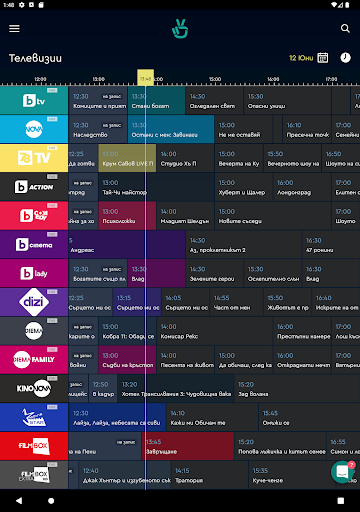Select the bTV channel logo
The width and height of the screenshot is (360, 512).
[34, 100]
